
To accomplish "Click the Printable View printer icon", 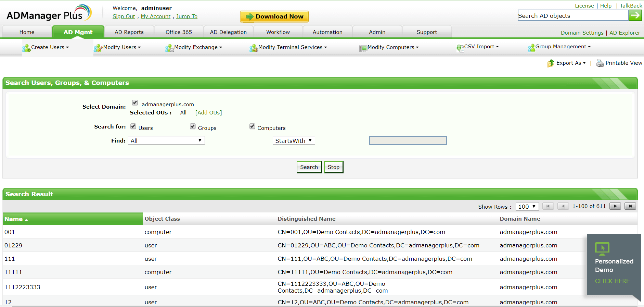I will [x=600, y=63].
